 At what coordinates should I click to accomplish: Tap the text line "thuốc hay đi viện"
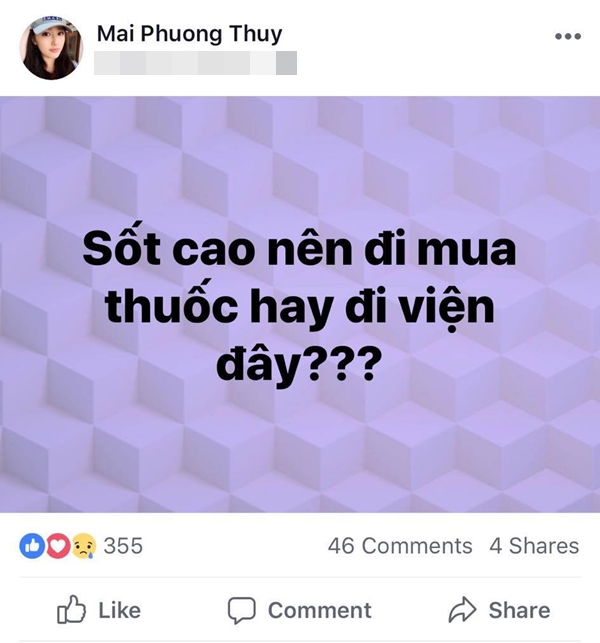[300, 306]
